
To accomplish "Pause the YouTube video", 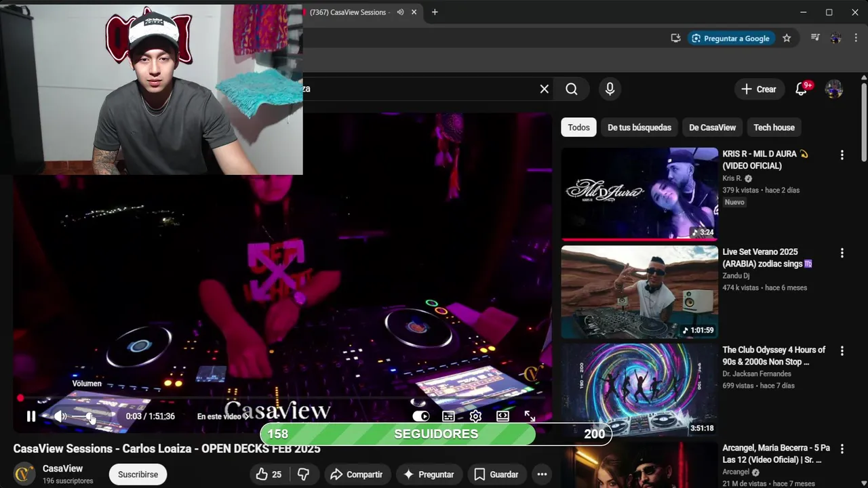I will click(x=31, y=417).
